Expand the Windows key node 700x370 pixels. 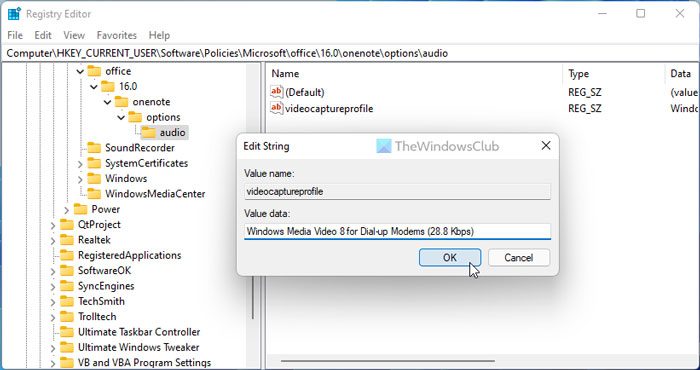(x=80, y=179)
